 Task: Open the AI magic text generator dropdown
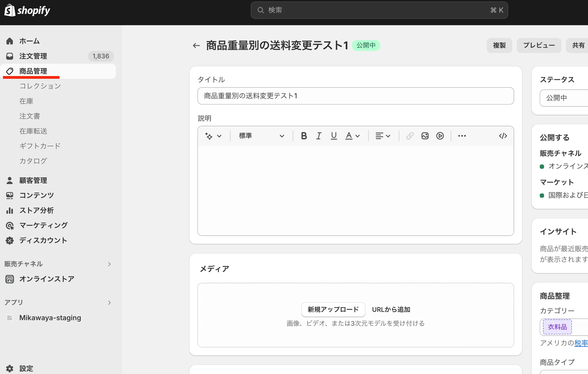coord(213,136)
